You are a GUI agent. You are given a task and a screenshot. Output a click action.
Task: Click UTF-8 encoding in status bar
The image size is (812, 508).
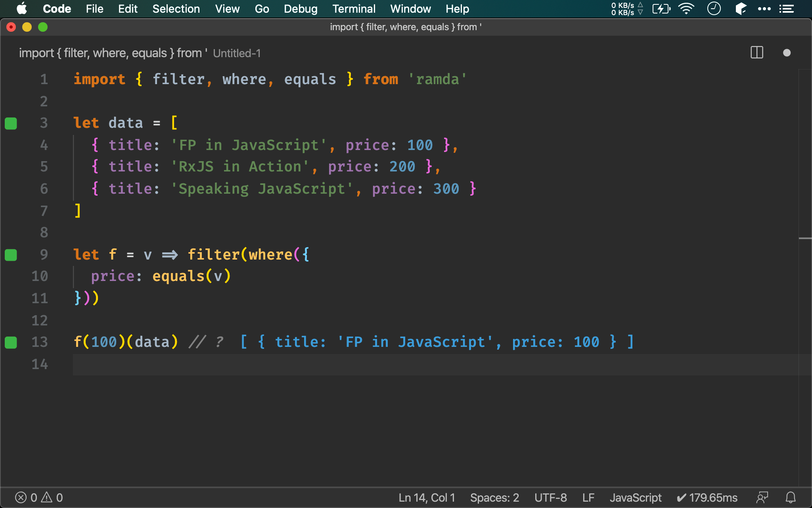pyautogui.click(x=550, y=498)
